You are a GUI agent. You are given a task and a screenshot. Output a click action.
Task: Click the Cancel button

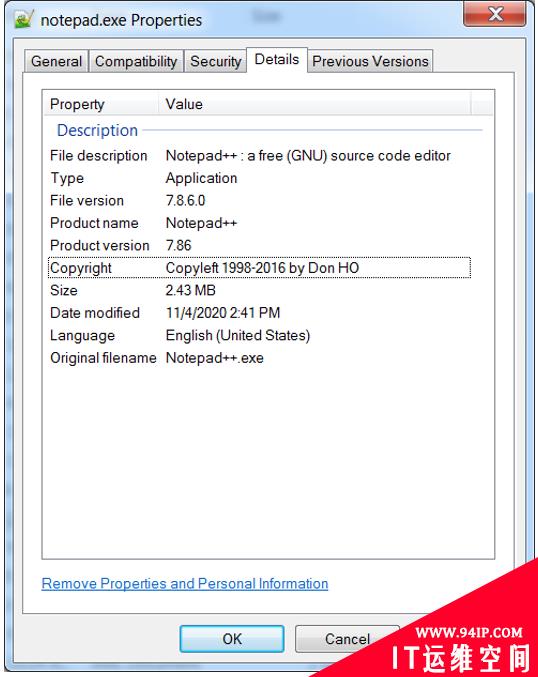[x=347, y=639]
